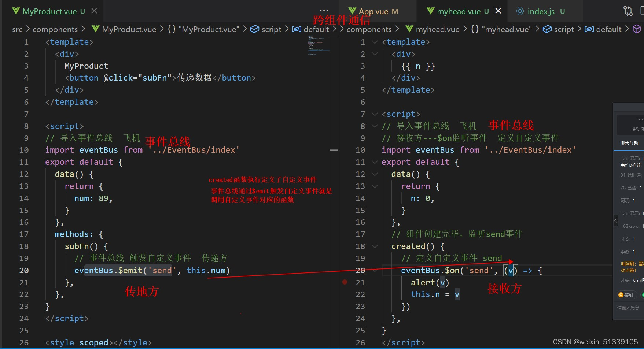Image resolution: width=644 pixels, height=349 pixels.
Task: Click the MyProduct.vue file breadcrumb
Action: (124, 29)
